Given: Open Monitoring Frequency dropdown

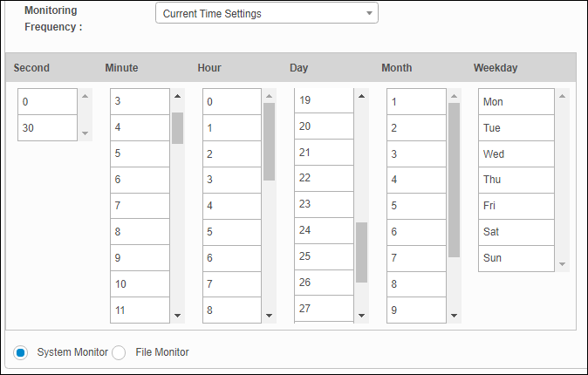Looking at the screenshot, I should point(266,13).
